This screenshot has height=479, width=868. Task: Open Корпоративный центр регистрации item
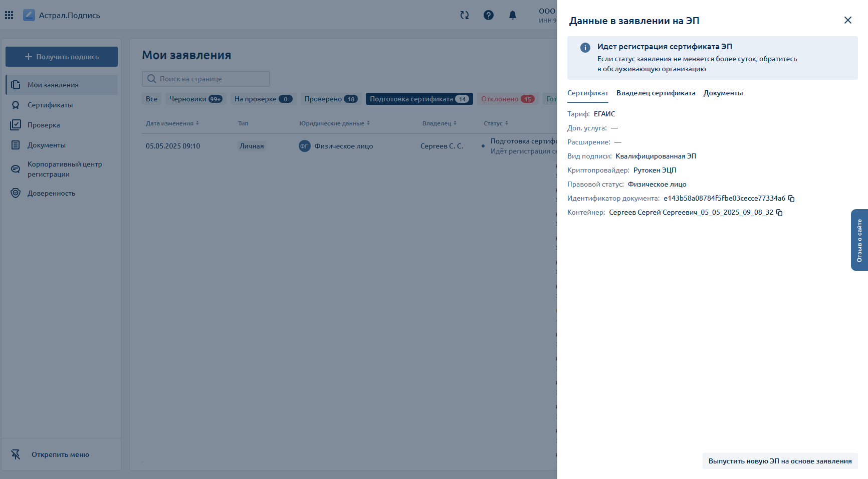tap(62, 169)
